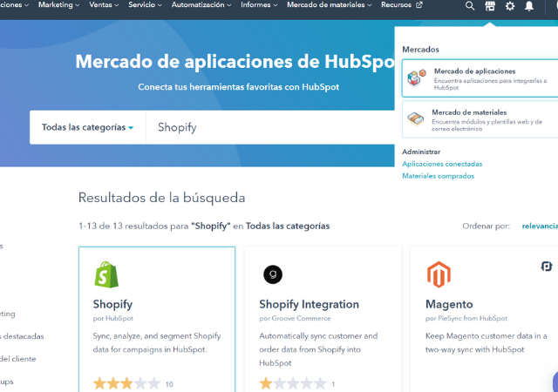Viewport: 558px width, 392px height.
Task: Click the 'Ordenar por:' label
Action: coord(486,226)
